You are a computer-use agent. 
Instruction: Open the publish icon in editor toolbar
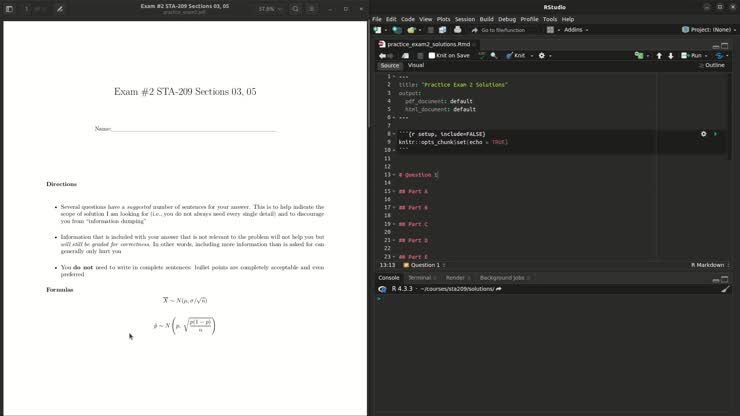pos(719,56)
